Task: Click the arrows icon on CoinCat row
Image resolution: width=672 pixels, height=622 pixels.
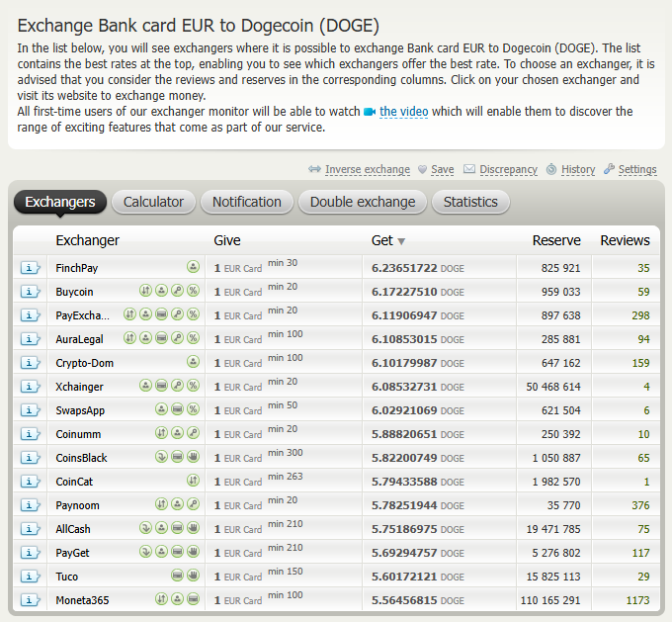Action: pos(193,482)
